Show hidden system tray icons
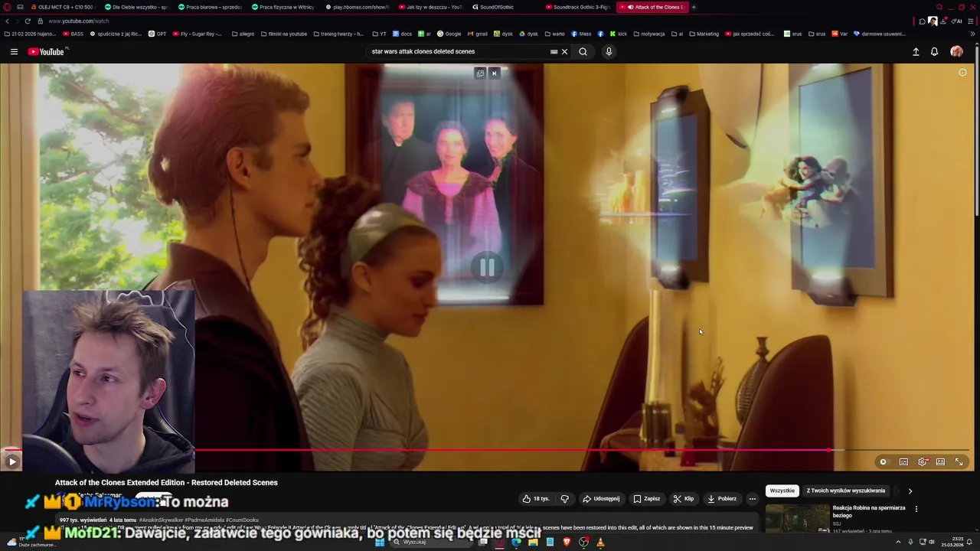Viewport: 980px width, 551px height. click(x=898, y=542)
